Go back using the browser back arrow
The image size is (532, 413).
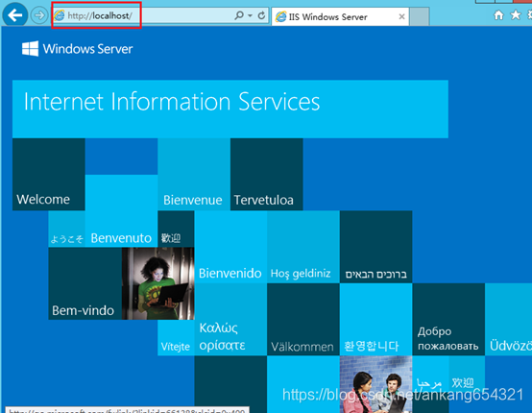pyautogui.click(x=15, y=15)
